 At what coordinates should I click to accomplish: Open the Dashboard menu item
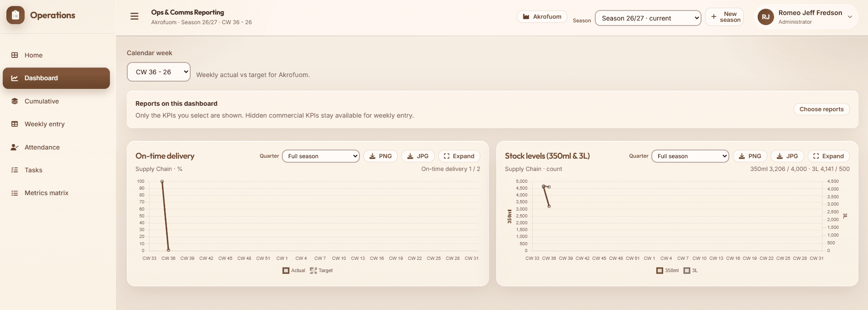pos(56,78)
